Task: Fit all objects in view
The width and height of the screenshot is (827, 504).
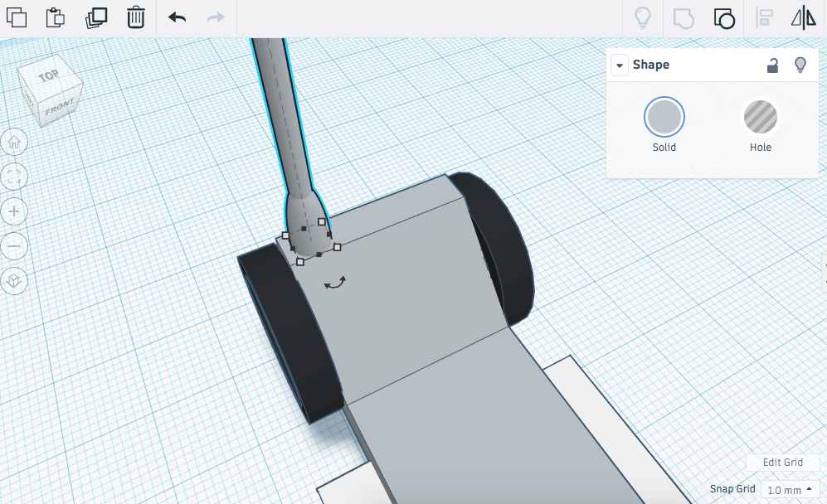Action: click(x=14, y=177)
